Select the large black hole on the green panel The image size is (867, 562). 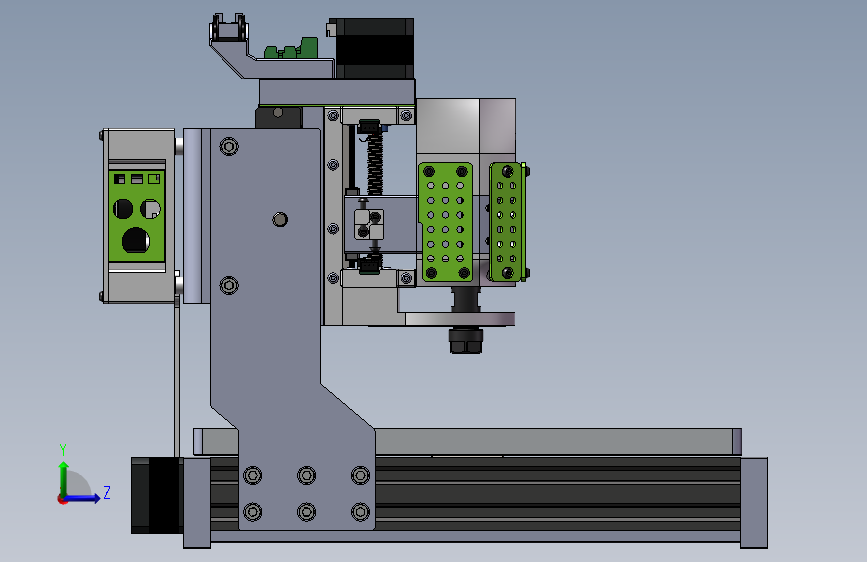(x=135, y=241)
